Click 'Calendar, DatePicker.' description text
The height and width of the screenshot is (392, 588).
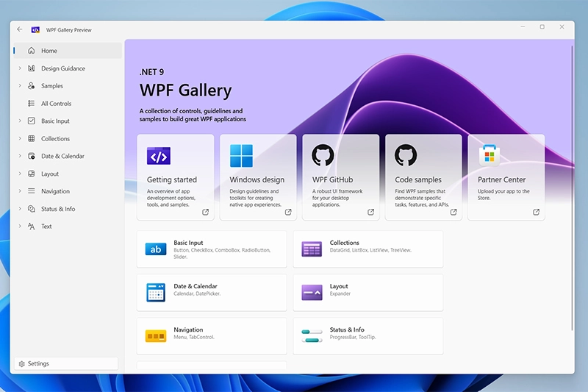197,293
